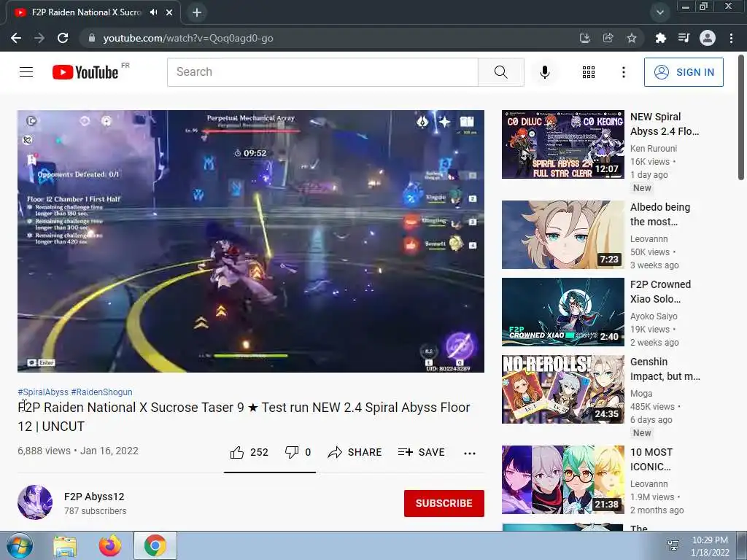747x560 pixels.
Task: Click the Ken Rurouni channel name
Action: pyautogui.click(x=653, y=149)
